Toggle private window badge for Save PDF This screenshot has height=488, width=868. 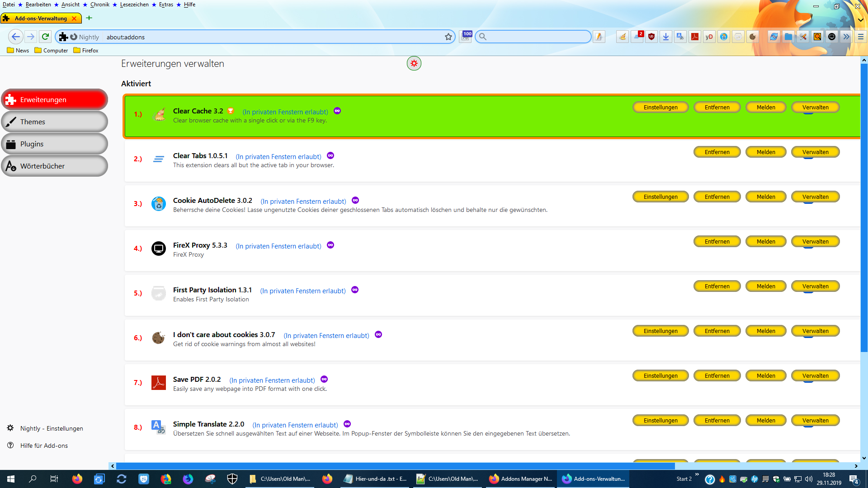click(324, 380)
